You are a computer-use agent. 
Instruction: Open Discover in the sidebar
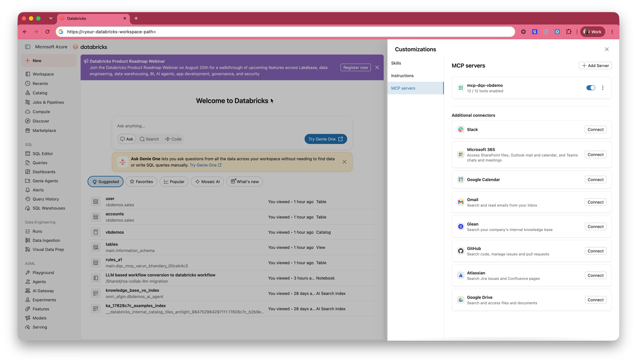click(41, 121)
